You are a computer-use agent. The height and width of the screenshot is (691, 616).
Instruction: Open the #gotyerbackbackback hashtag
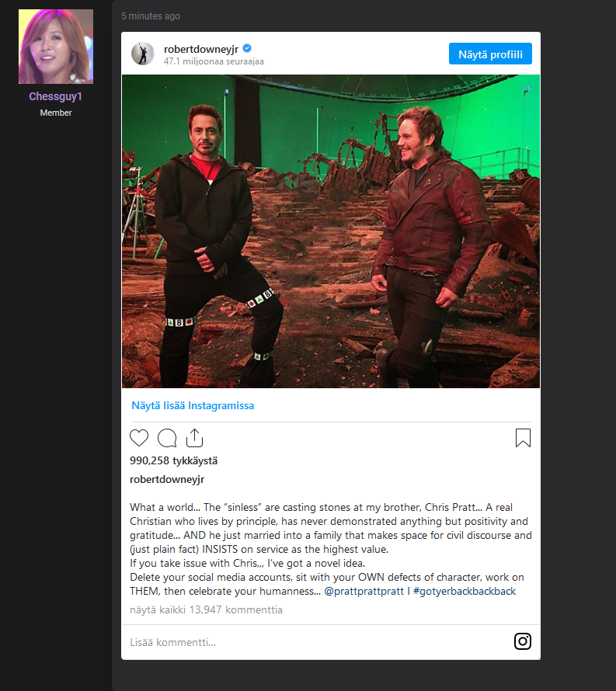pos(465,591)
